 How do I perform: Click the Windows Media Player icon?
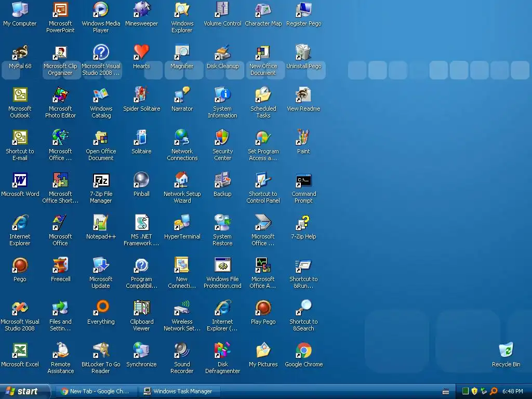(101, 9)
